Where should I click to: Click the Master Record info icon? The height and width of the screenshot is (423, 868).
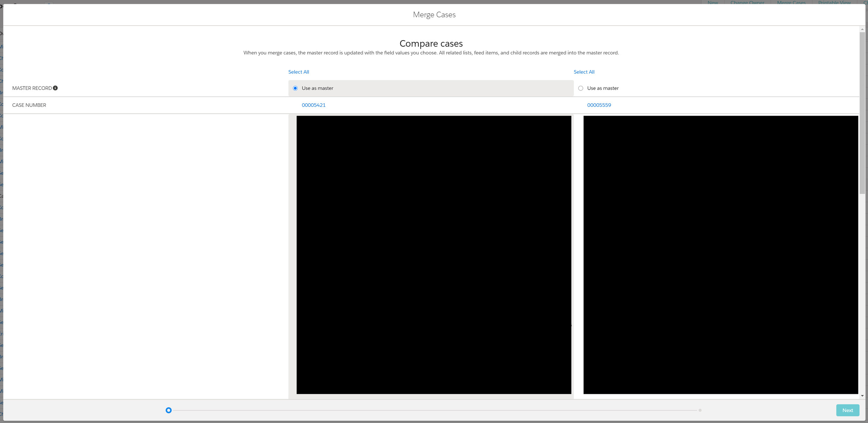(55, 88)
